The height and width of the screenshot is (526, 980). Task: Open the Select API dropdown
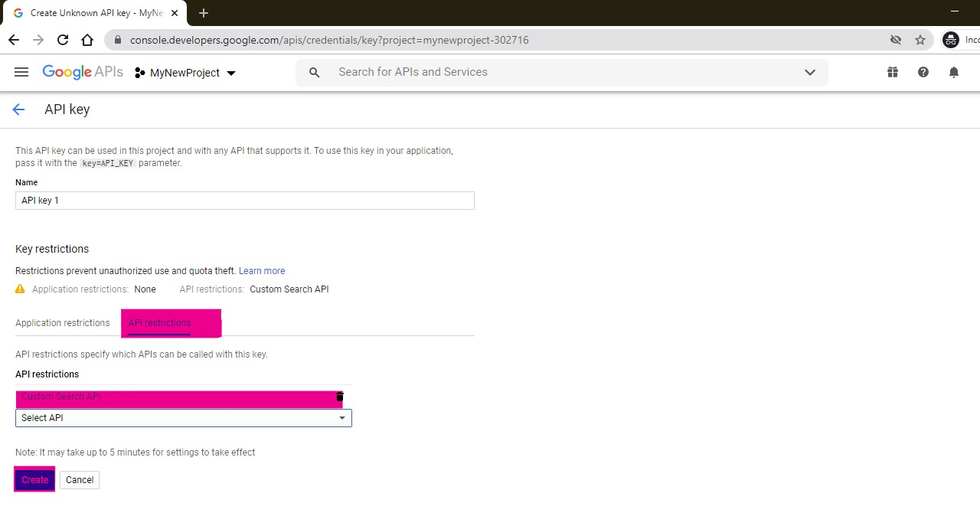click(184, 418)
